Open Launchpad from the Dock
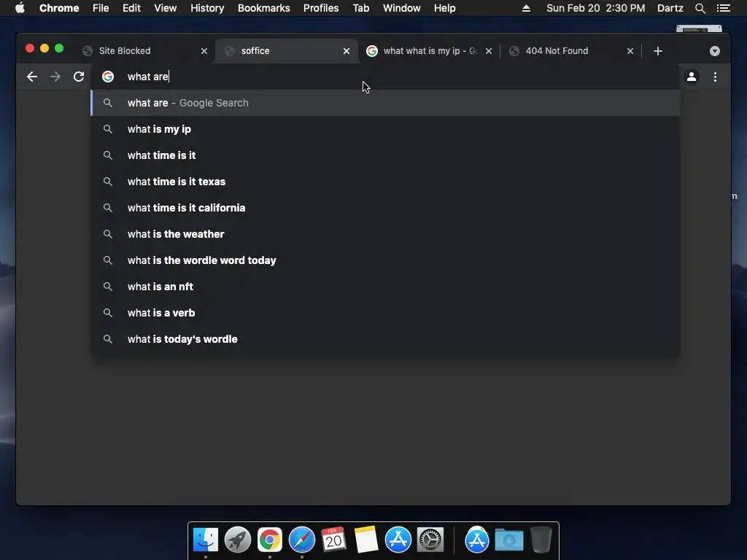This screenshot has height=560, width=747. 238,540
